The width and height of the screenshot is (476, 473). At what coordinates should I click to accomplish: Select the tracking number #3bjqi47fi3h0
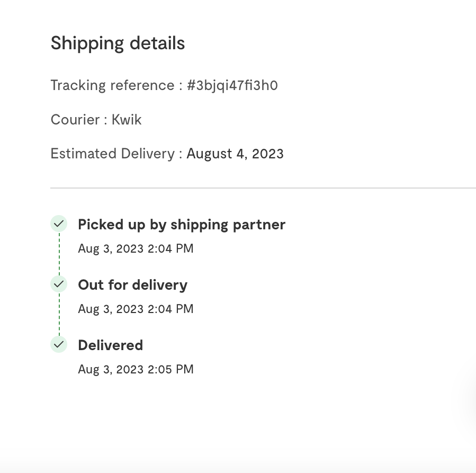point(232,85)
